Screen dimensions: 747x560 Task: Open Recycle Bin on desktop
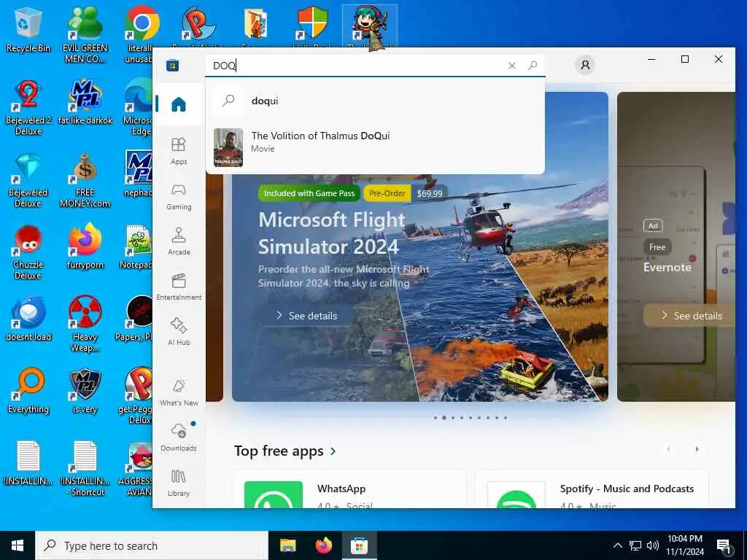(x=28, y=29)
